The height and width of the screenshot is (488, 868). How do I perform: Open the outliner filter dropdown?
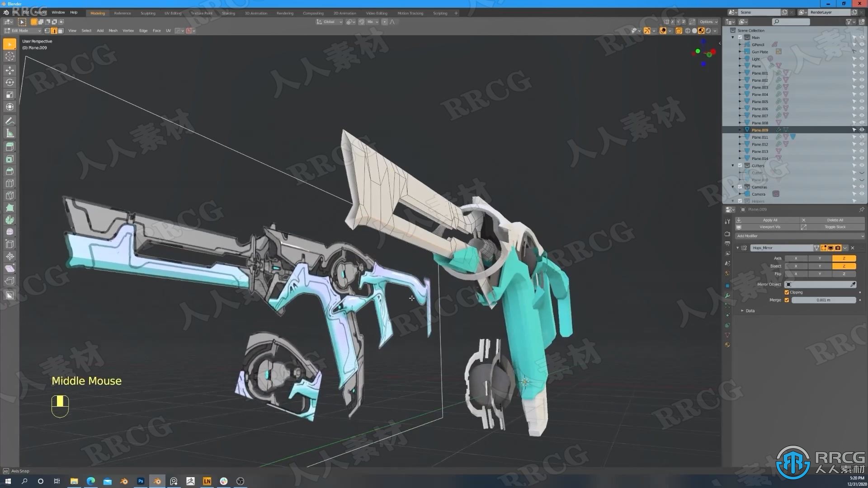850,22
